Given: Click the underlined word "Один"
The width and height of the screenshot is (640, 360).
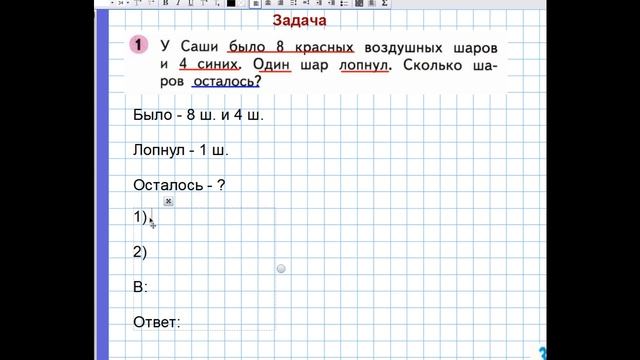Looking at the screenshot, I should point(271,64).
